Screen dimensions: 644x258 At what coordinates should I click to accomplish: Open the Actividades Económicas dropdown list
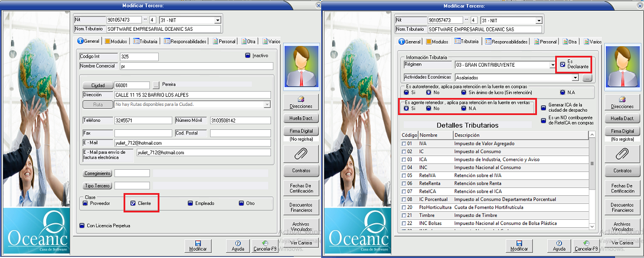coord(575,77)
